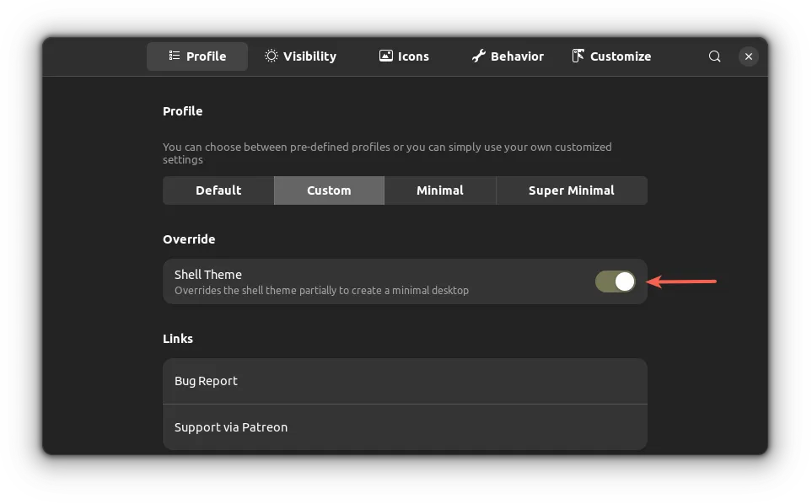
Task: Close the extension preferences window
Action: pyautogui.click(x=748, y=56)
